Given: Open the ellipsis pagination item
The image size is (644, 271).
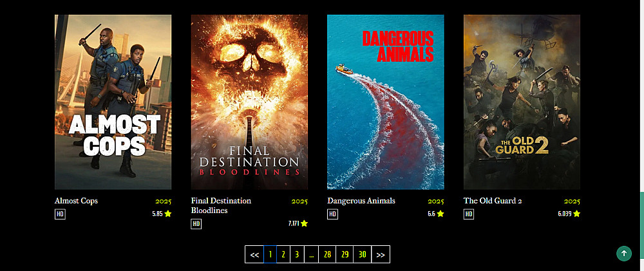Looking at the screenshot, I should tap(311, 254).
